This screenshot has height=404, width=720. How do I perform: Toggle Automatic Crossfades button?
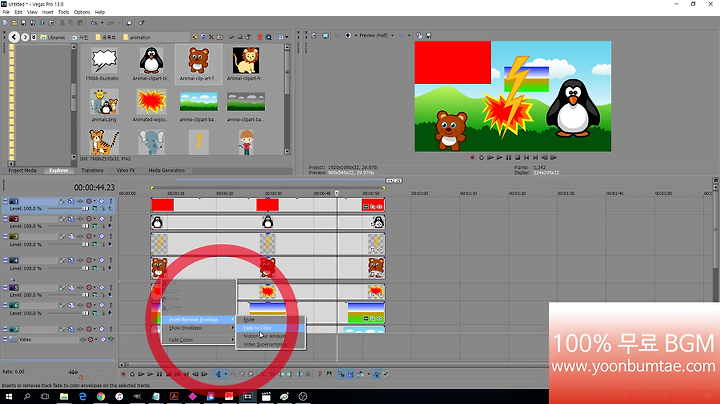pyautogui.click(x=350, y=374)
